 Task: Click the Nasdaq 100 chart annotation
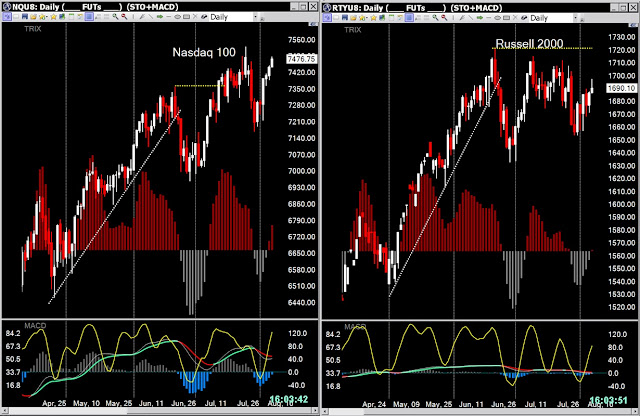[x=204, y=52]
